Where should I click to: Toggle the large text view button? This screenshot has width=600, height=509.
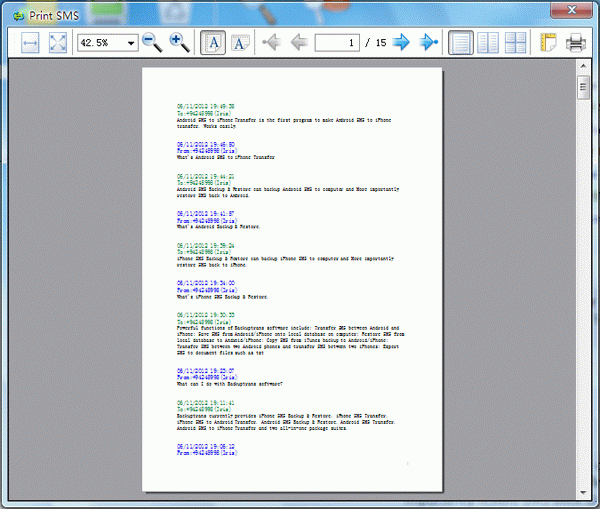coord(213,42)
